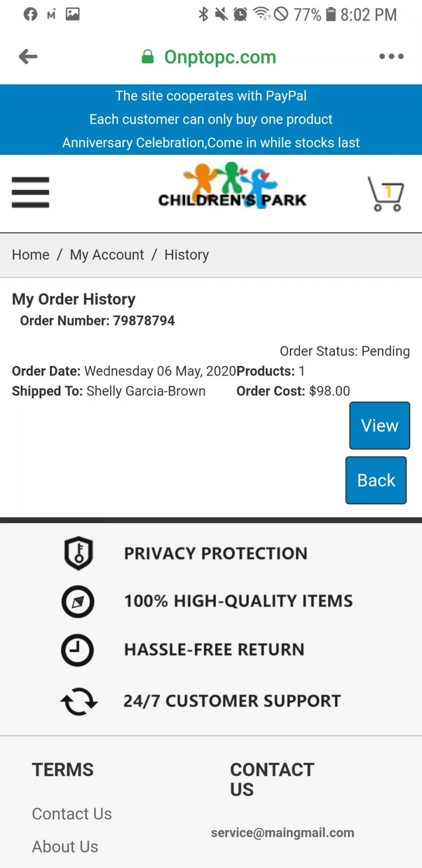View order 79878794 details
Image resolution: width=422 pixels, height=868 pixels.
pyautogui.click(x=380, y=426)
